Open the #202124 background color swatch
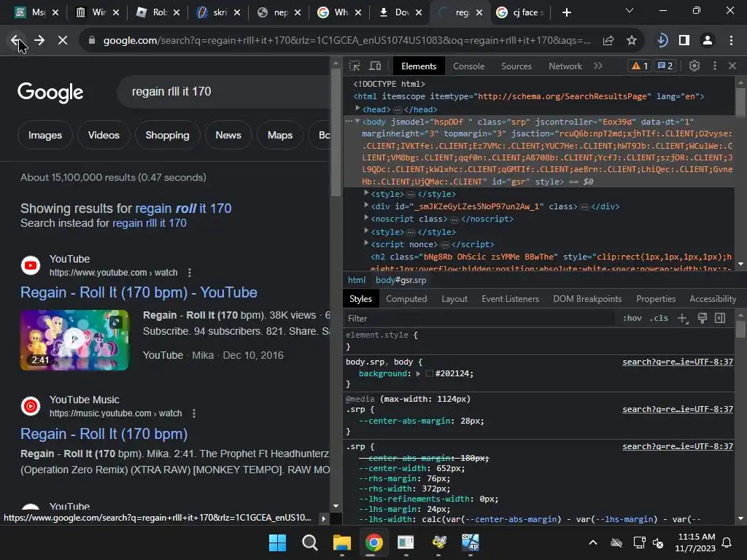 coord(429,374)
